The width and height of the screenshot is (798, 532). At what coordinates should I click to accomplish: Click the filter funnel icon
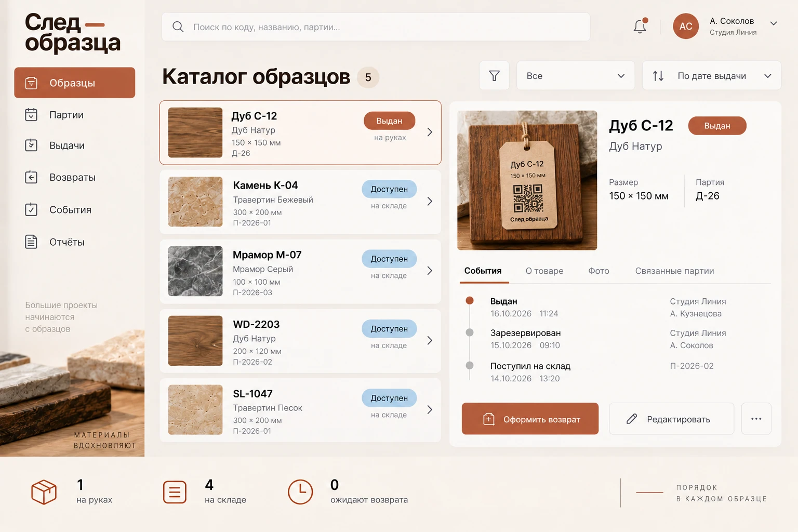[x=494, y=76]
